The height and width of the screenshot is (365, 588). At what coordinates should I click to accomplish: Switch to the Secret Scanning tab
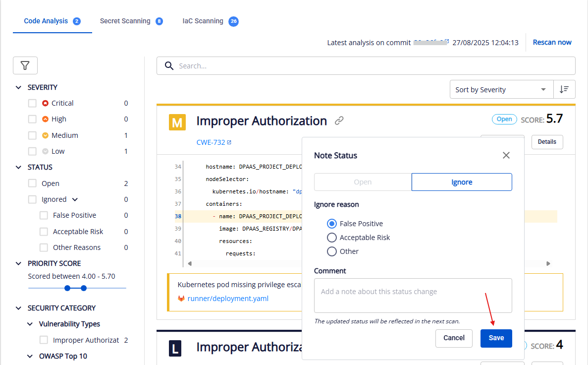click(x=125, y=21)
